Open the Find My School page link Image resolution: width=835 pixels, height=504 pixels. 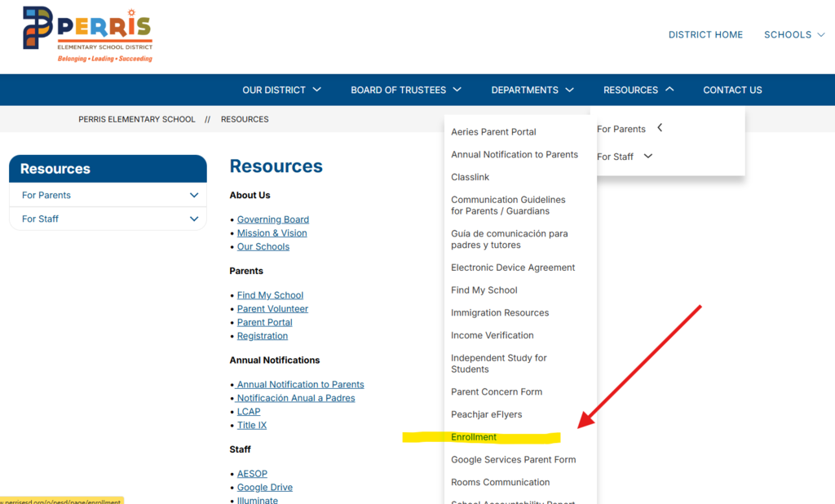pyautogui.click(x=270, y=295)
